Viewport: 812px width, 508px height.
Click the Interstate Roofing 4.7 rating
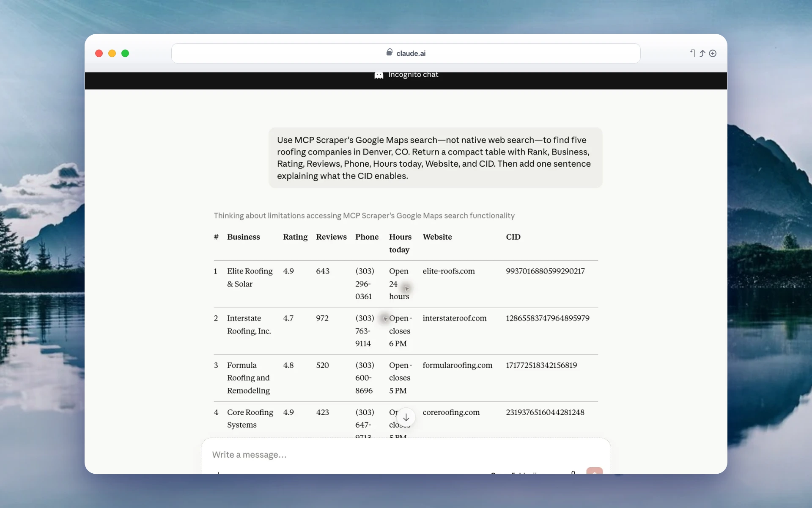pos(288,318)
